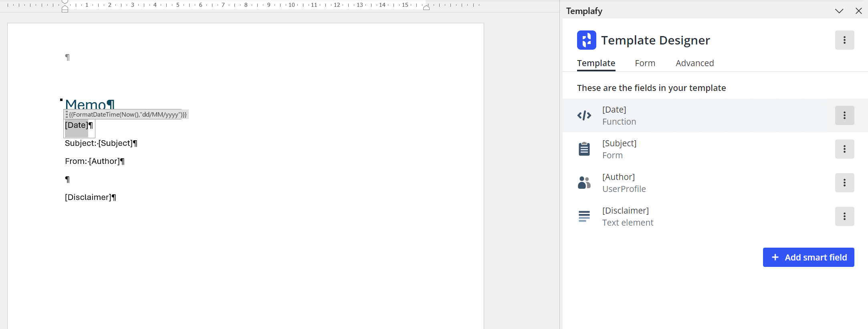Click the [Subject] placeholder in the document
The width and height of the screenshot is (868, 329).
pos(115,143)
